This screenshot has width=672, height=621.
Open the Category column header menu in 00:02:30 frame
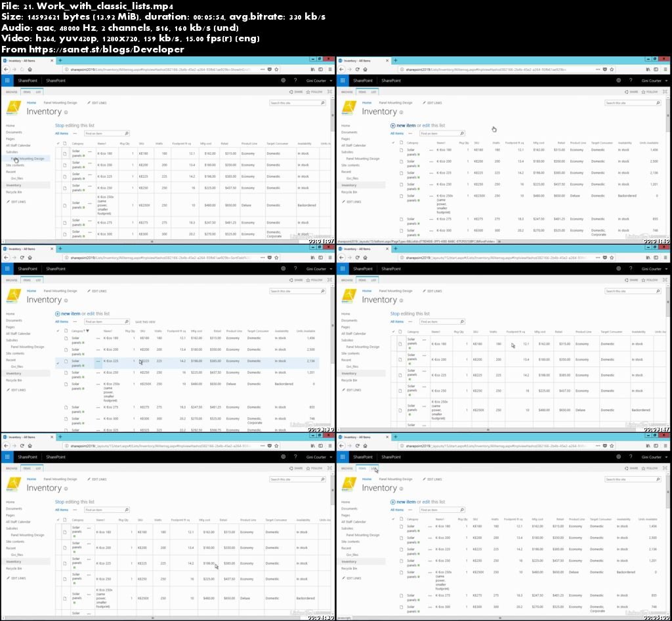tap(77, 331)
